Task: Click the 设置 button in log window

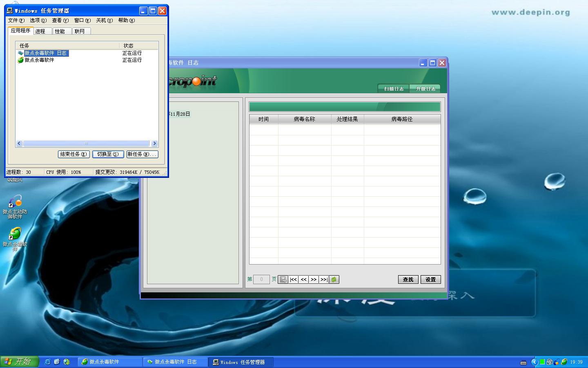Action: point(431,280)
